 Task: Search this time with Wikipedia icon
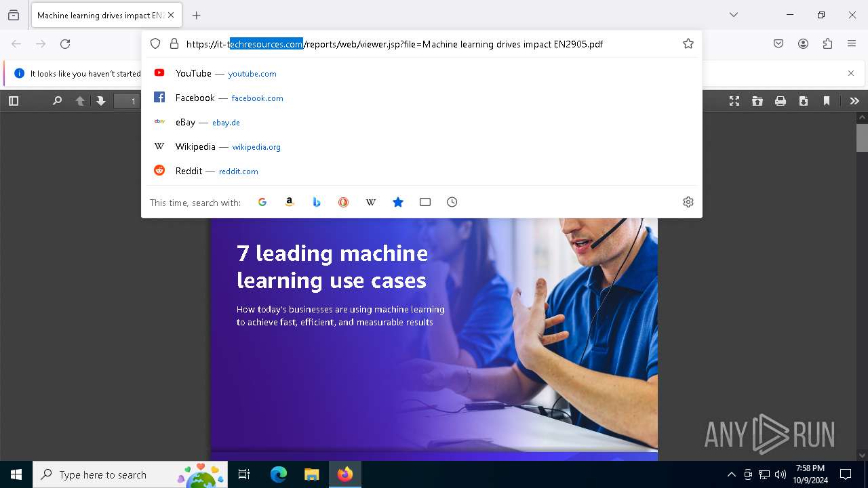coord(371,202)
